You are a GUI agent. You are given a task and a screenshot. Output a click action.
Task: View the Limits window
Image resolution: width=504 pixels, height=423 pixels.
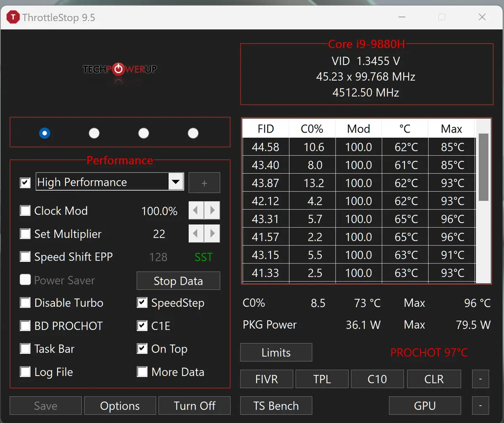tap(276, 352)
